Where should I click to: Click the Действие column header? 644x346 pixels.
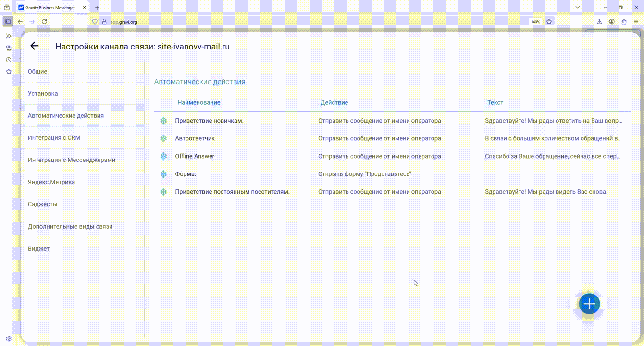334,102
